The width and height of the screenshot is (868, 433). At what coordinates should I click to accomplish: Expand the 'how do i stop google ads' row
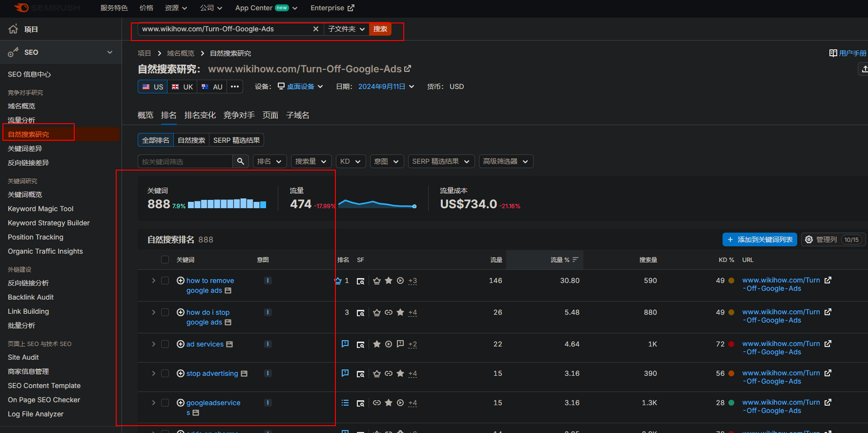(x=153, y=312)
